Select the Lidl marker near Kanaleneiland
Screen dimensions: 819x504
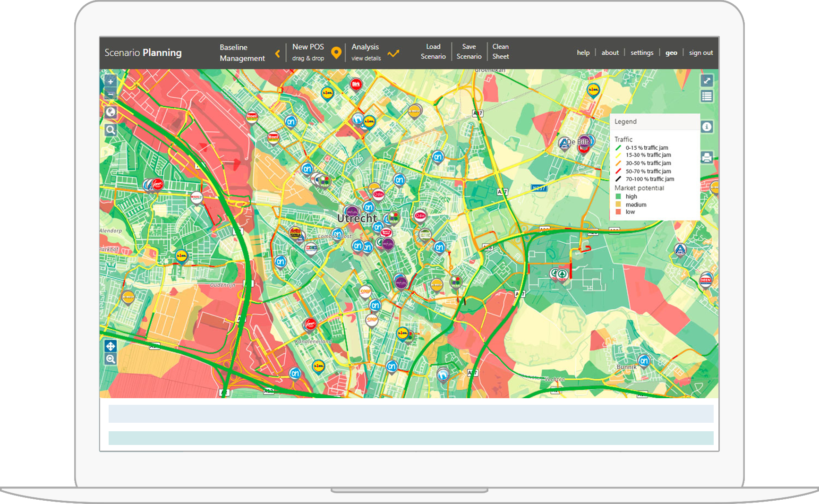point(319,366)
